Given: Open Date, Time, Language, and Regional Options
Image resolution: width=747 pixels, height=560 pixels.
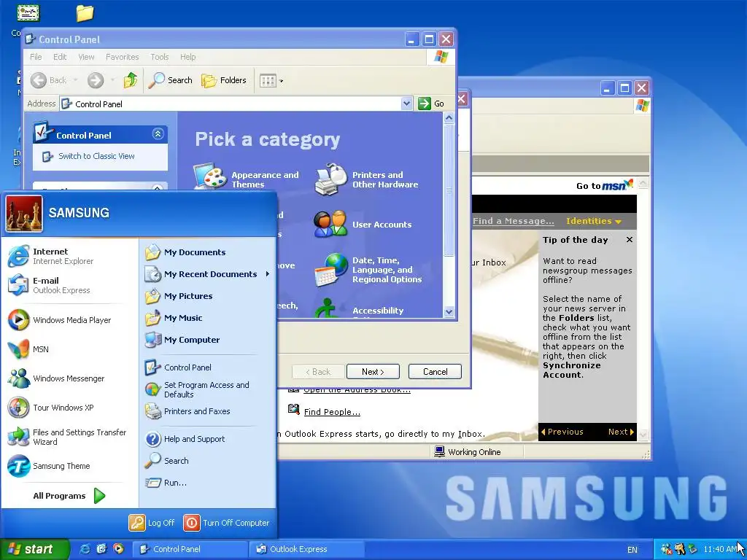Looking at the screenshot, I should coord(368,270).
